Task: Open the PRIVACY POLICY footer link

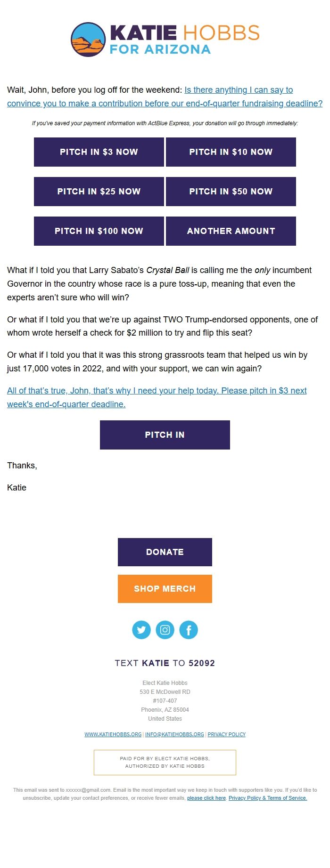Action: (x=227, y=734)
